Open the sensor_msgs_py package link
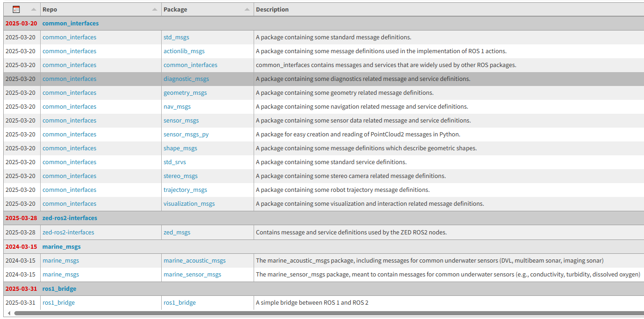Screen dimensions: 644x319 tap(186, 134)
